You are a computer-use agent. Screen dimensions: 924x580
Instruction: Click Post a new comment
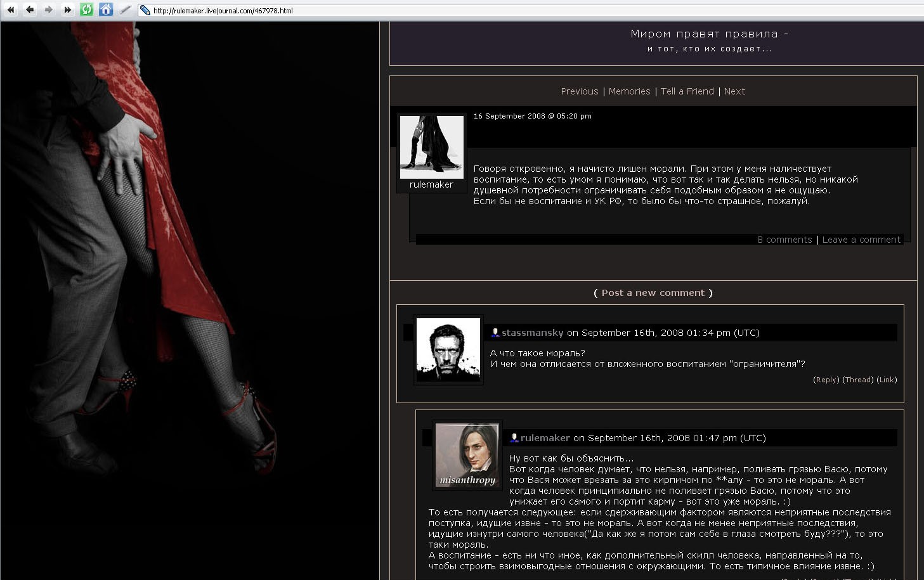tap(653, 293)
